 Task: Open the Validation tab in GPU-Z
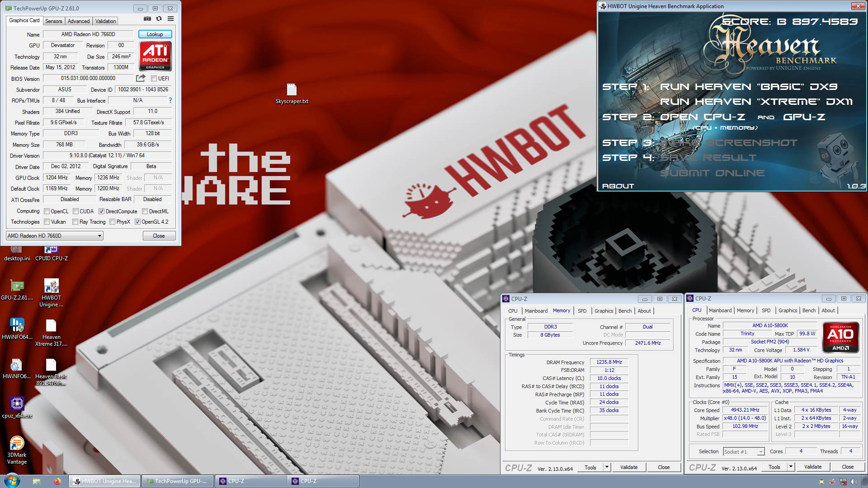(x=105, y=21)
